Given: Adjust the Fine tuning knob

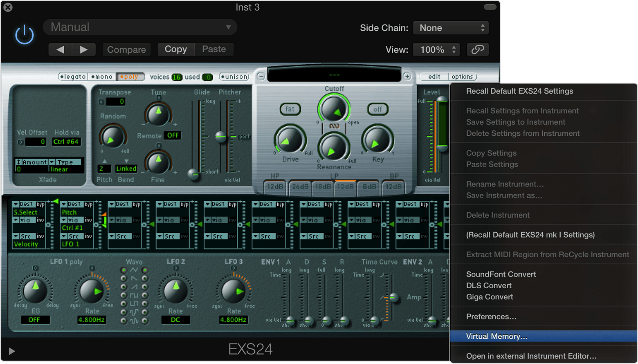Looking at the screenshot, I should pyautogui.click(x=158, y=163).
